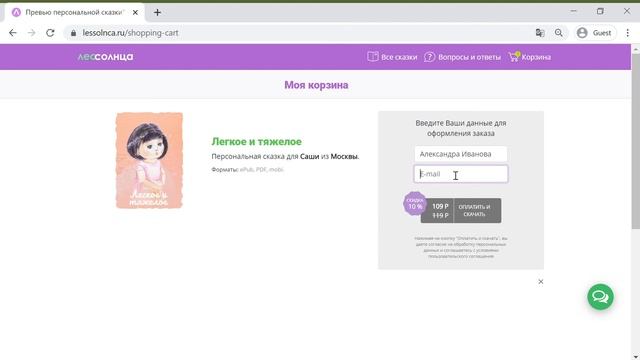Open Chrome three-dot menu
The width and height of the screenshot is (640, 360).
pos(627,33)
